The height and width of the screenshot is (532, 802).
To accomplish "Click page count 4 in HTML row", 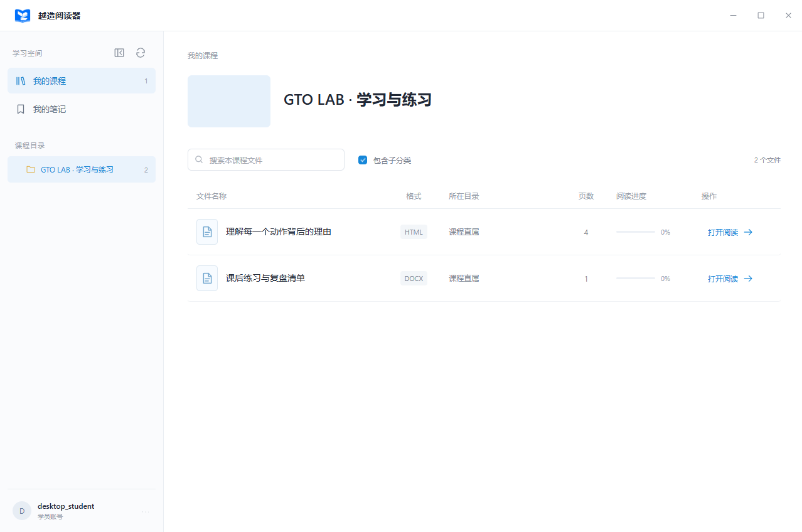I will point(586,232).
